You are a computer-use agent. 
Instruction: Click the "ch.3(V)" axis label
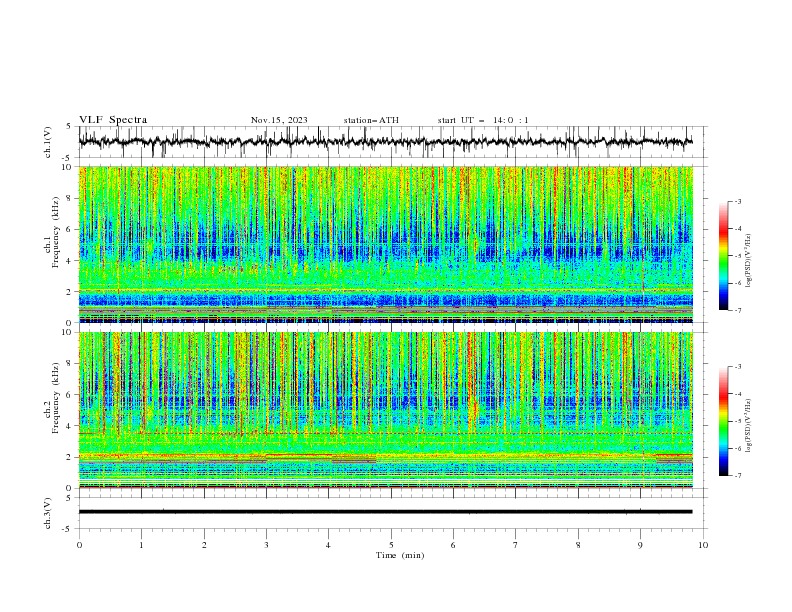[x=48, y=513]
